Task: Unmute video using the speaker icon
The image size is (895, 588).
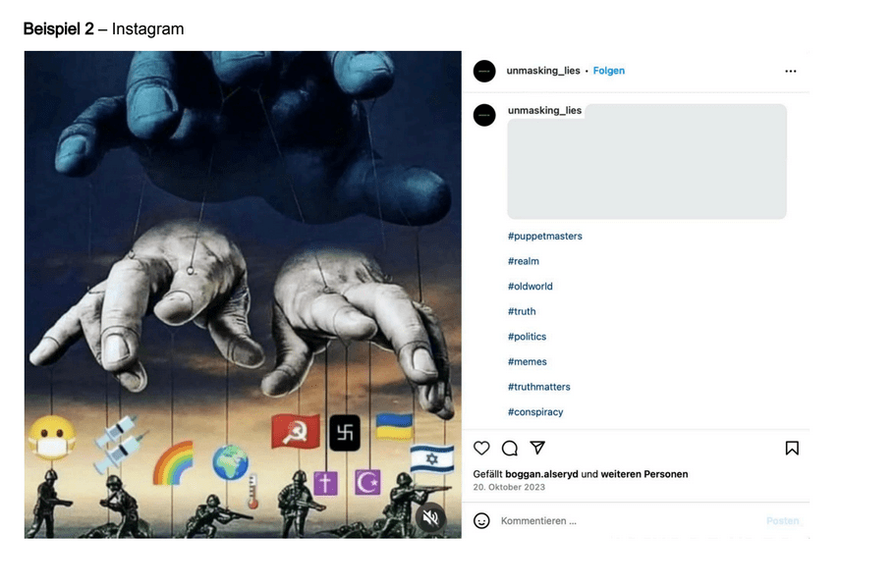Action: [430, 518]
